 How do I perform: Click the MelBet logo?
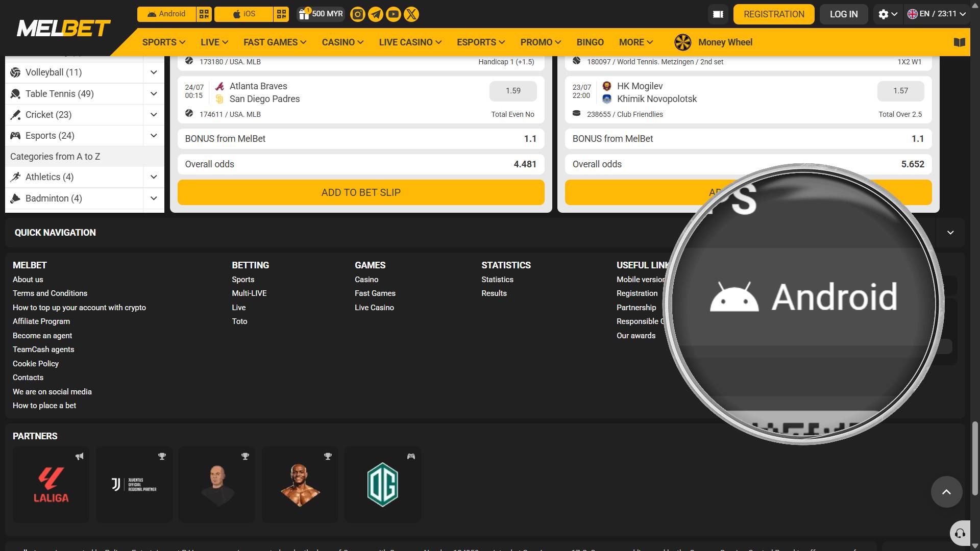[63, 28]
